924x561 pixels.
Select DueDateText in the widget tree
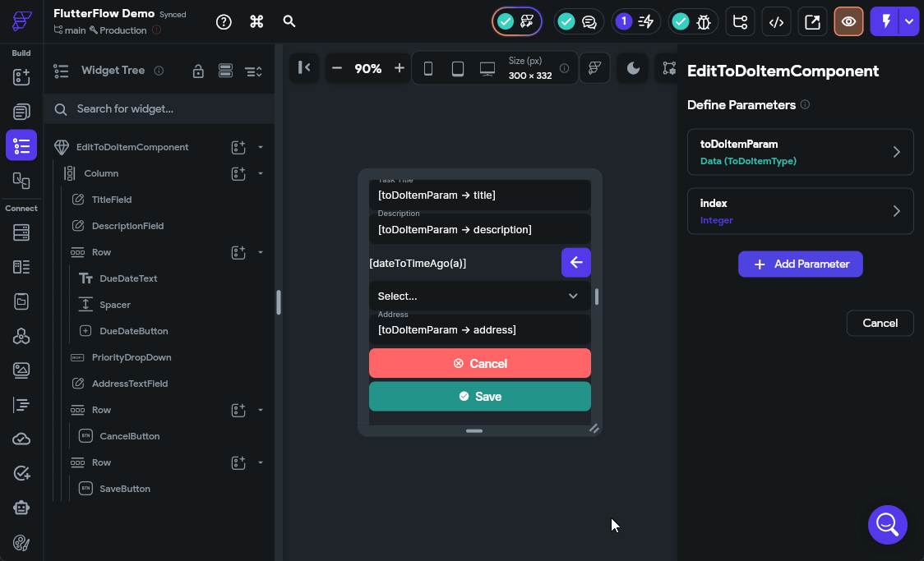128,278
